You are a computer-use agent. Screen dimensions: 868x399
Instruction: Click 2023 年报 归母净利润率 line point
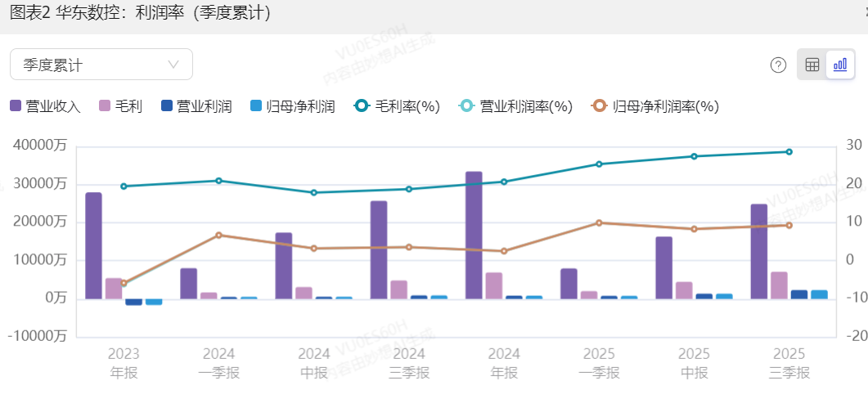click(x=124, y=283)
